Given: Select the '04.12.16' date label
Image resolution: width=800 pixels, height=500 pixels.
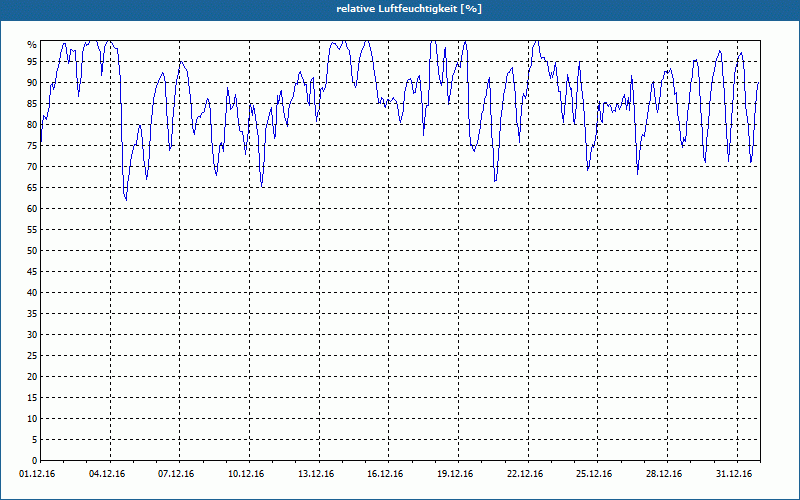Looking at the screenshot, I should 107,474.
